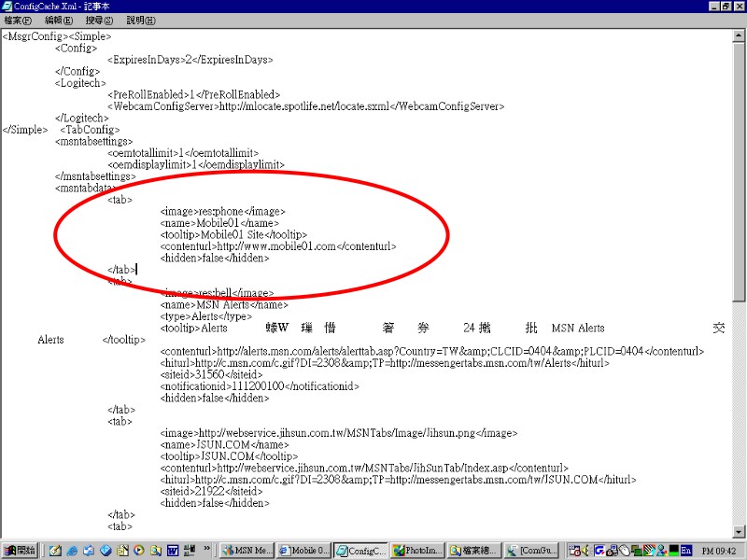This screenshot has height=560, width=747.
Task: Open the 說明 (Help) menu
Action: pyautogui.click(x=141, y=21)
